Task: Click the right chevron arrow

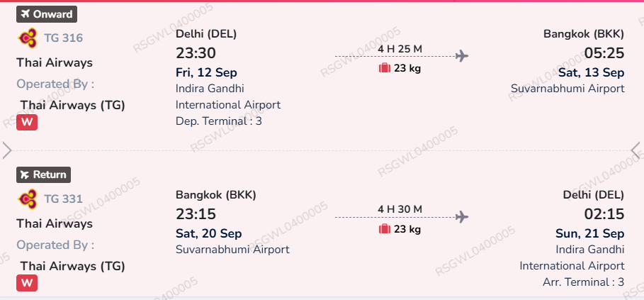Action: point(635,150)
